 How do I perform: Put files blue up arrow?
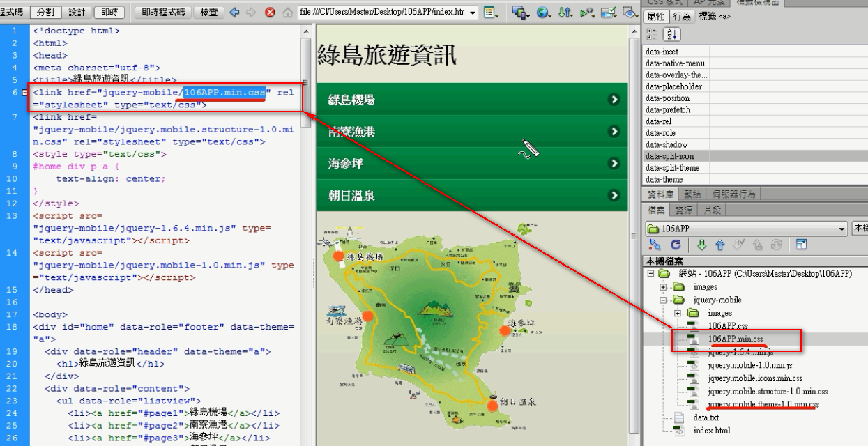(720, 245)
